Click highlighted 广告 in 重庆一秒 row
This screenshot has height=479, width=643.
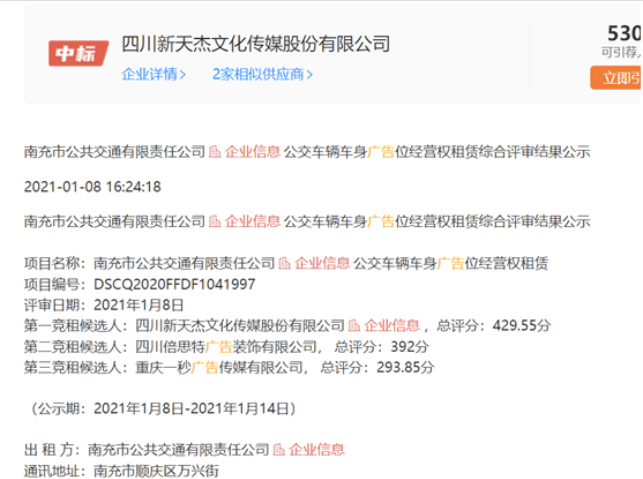(205, 367)
